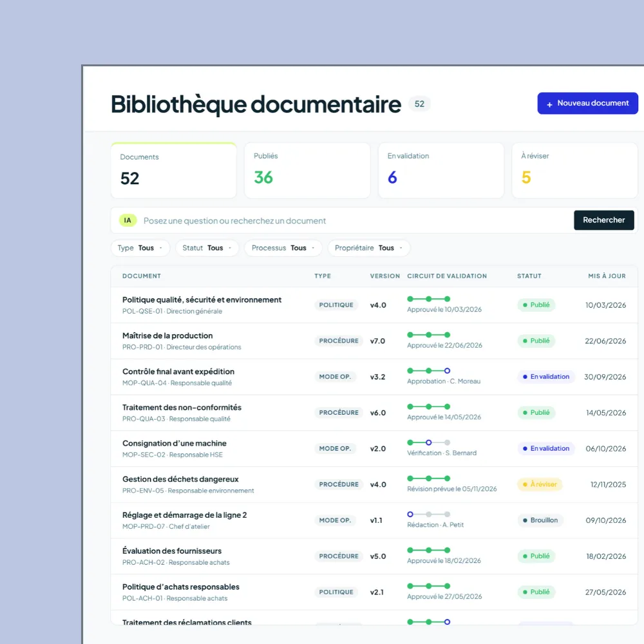
Task: Click version v7.0 cell
Action: [x=377, y=341]
